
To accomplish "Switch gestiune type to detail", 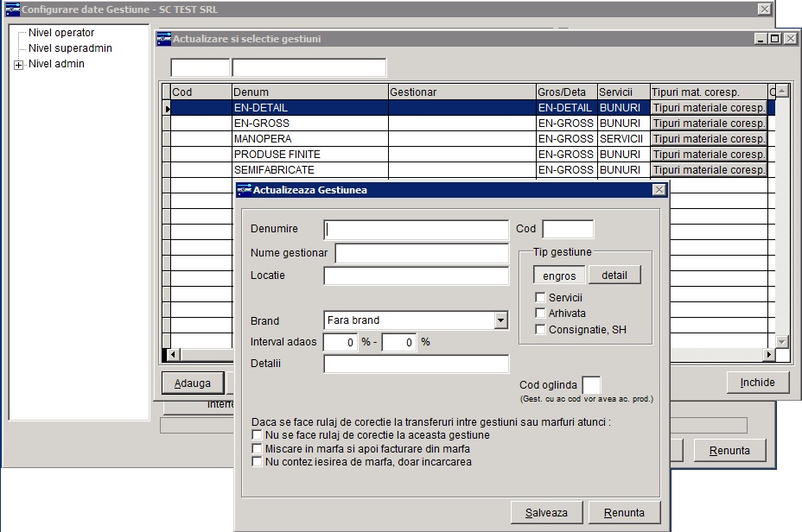I will 614,275.
